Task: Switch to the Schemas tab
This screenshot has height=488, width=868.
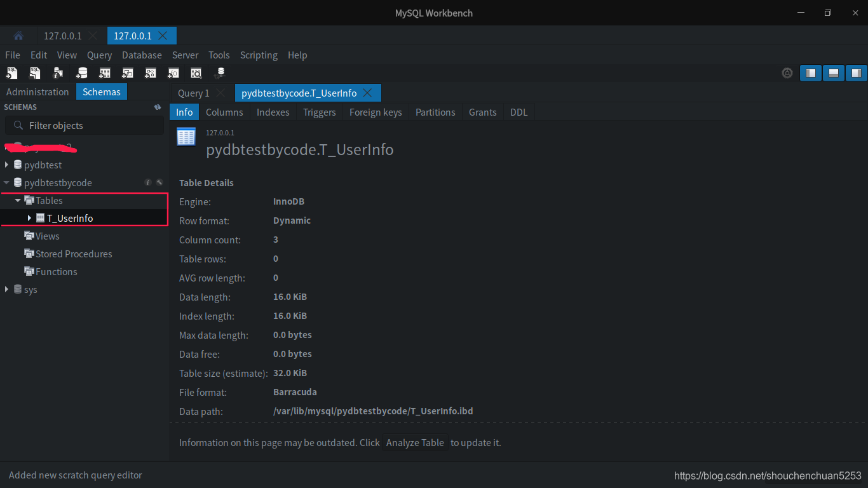Action: tap(102, 92)
